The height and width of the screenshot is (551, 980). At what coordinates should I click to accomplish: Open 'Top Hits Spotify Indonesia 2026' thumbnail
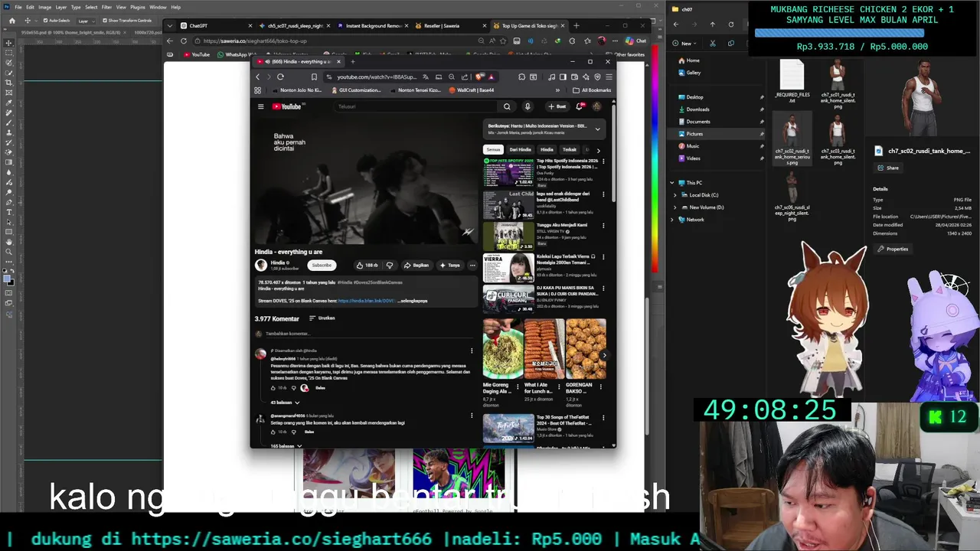[x=508, y=172]
